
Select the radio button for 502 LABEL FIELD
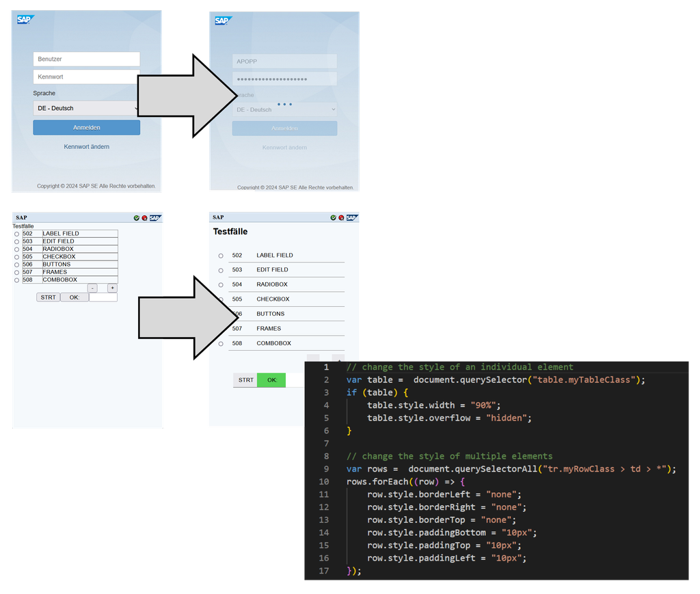pyautogui.click(x=18, y=233)
